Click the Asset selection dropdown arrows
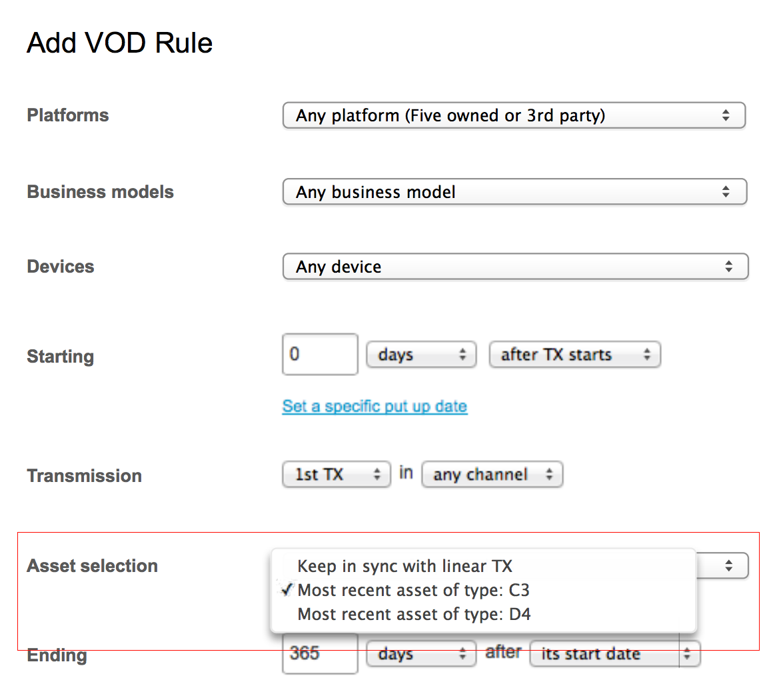This screenshot has height=700, width=773. pos(728,566)
